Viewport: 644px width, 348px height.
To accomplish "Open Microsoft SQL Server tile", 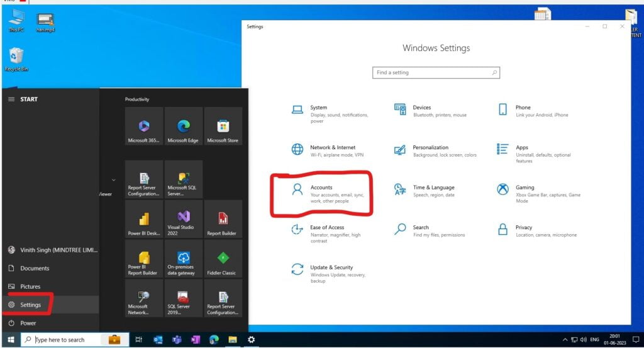I will click(183, 179).
